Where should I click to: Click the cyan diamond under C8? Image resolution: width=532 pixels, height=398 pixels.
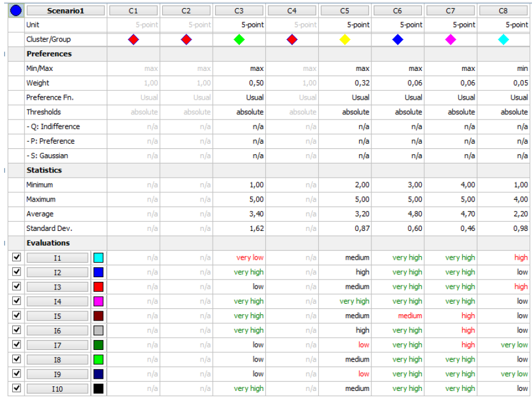click(503, 39)
